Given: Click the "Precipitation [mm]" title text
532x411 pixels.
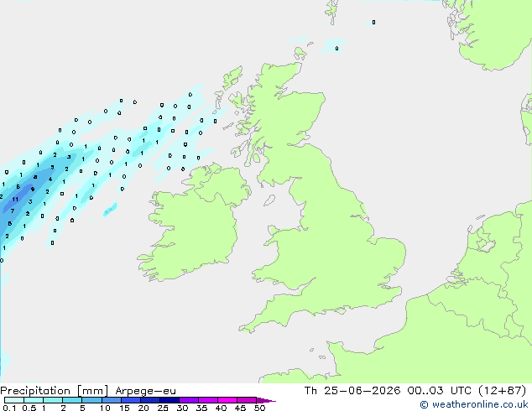Looking at the screenshot, I should click(x=54, y=391).
